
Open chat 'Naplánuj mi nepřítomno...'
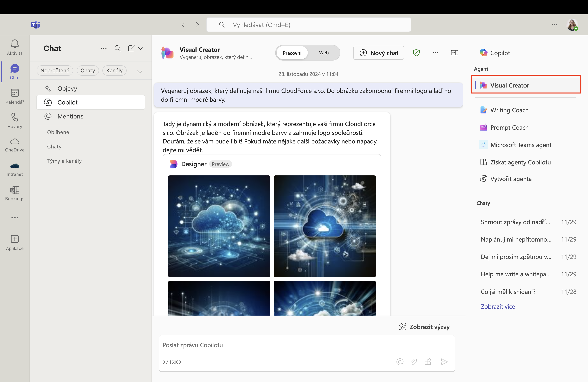pos(528,239)
